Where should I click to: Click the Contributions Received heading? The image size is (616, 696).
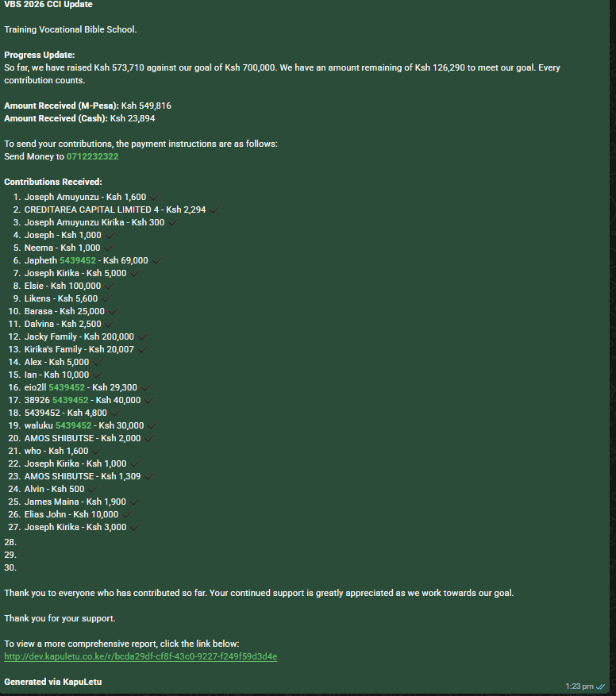click(x=53, y=182)
